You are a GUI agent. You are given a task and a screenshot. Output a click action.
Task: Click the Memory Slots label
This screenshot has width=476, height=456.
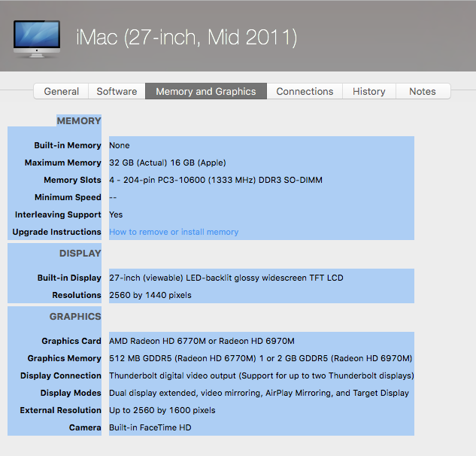tap(72, 180)
